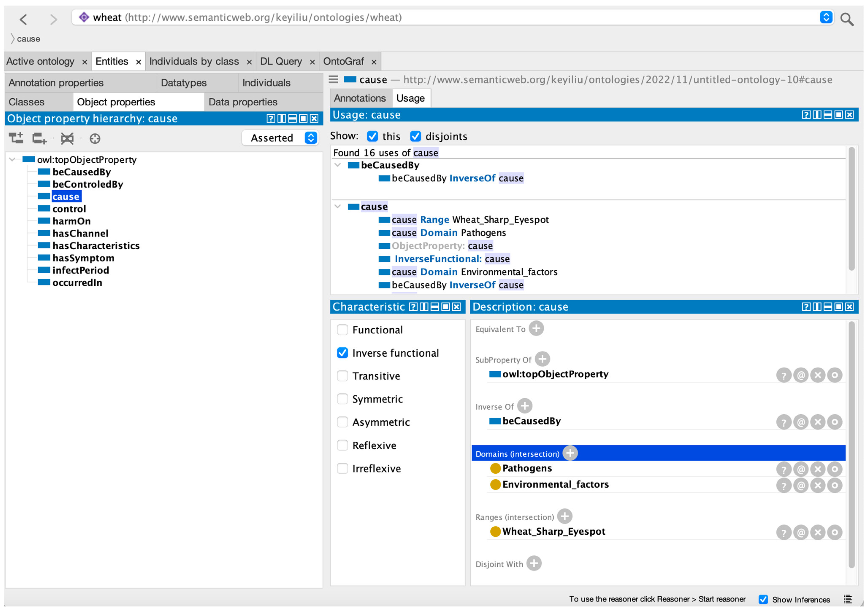This screenshot has width=868, height=612.
Task: Enable the Functional characteristic
Action: tap(343, 330)
